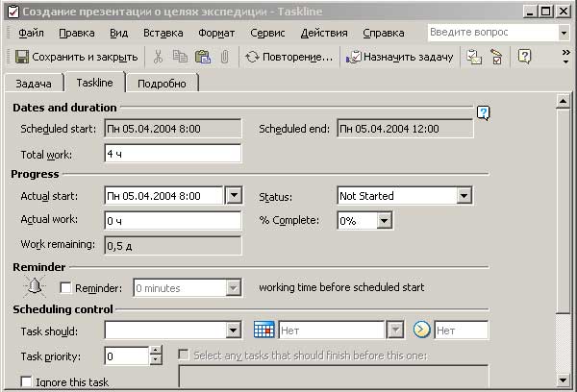Open the toolbar help question mark icon
This screenshot has height=392, width=577.
pos(524,57)
